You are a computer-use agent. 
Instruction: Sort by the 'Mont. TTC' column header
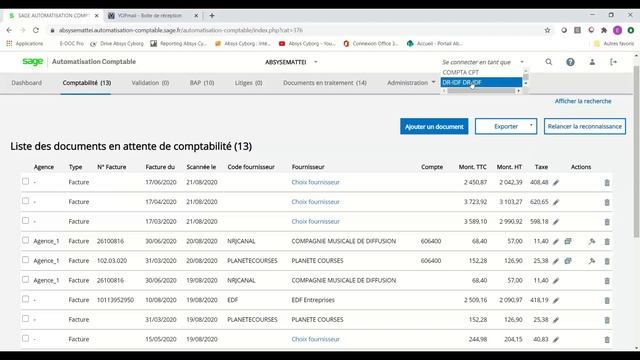pos(473,167)
